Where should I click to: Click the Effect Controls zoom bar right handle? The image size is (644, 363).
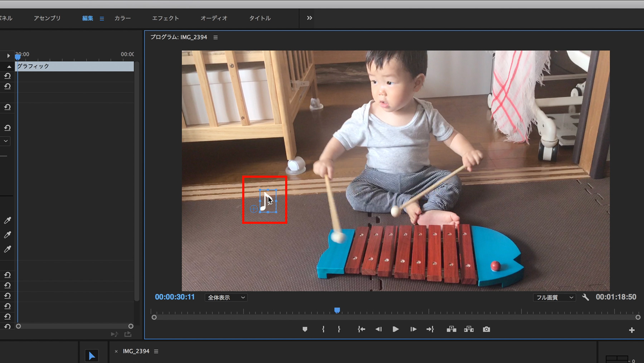(131, 326)
